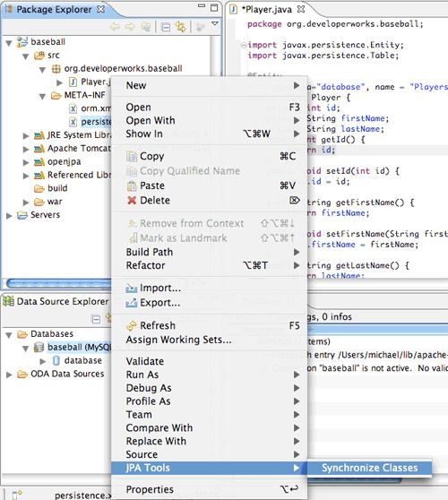Expand the Player.java tree node
This screenshot has width=448, height=500.
pos(59,83)
